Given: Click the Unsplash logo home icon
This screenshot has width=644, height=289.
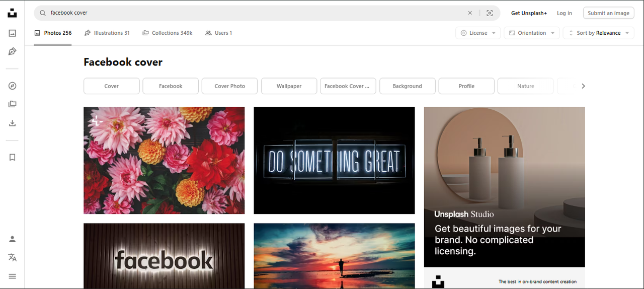Looking at the screenshot, I should point(13,13).
